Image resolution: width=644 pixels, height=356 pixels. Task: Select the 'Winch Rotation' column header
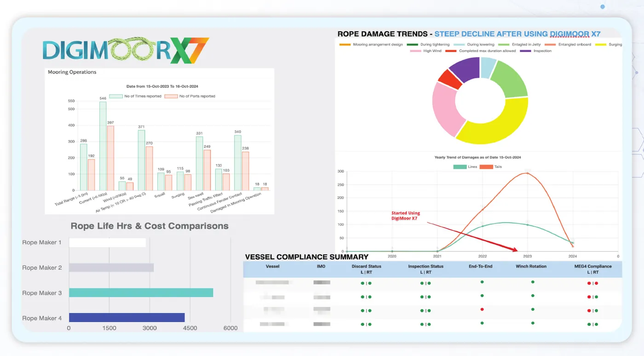pos(532,266)
